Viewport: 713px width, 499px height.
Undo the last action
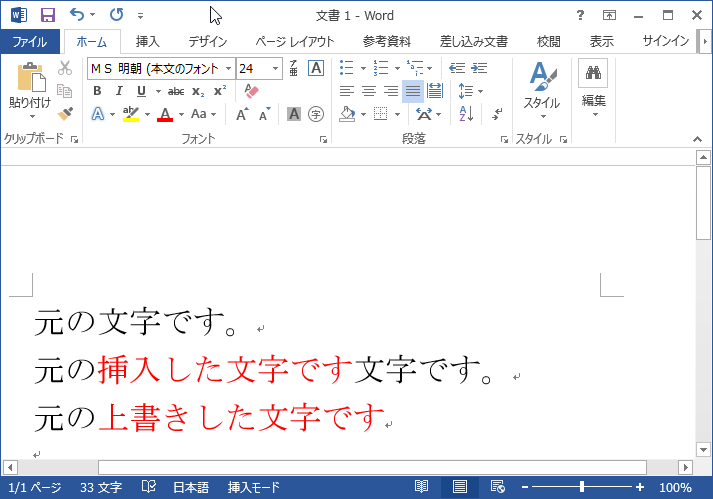[77, 15]
